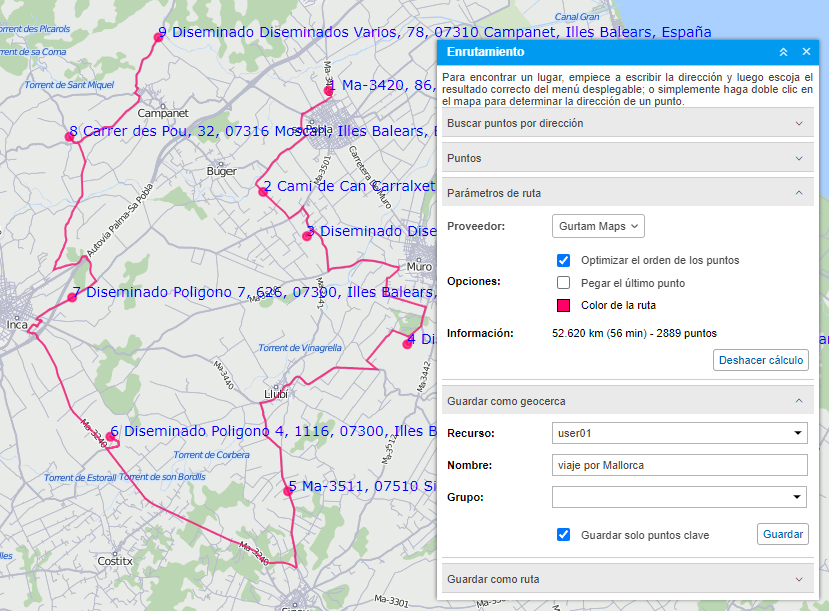The width and height of the screenshot is (829, 611).
Task: Select route point marker 2 Cami de Can Carralxet
Action: pos(263,192)
